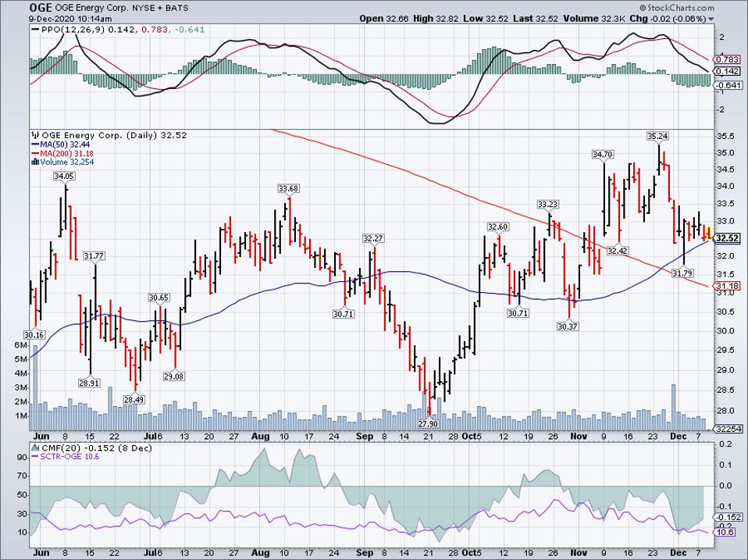Click the 28.49 low price label

134,400
